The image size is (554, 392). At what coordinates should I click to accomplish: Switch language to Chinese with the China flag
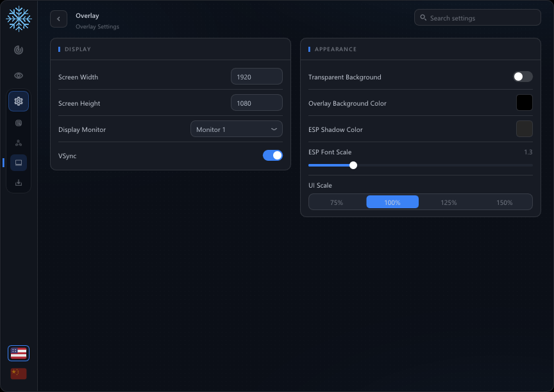point(19,373)
